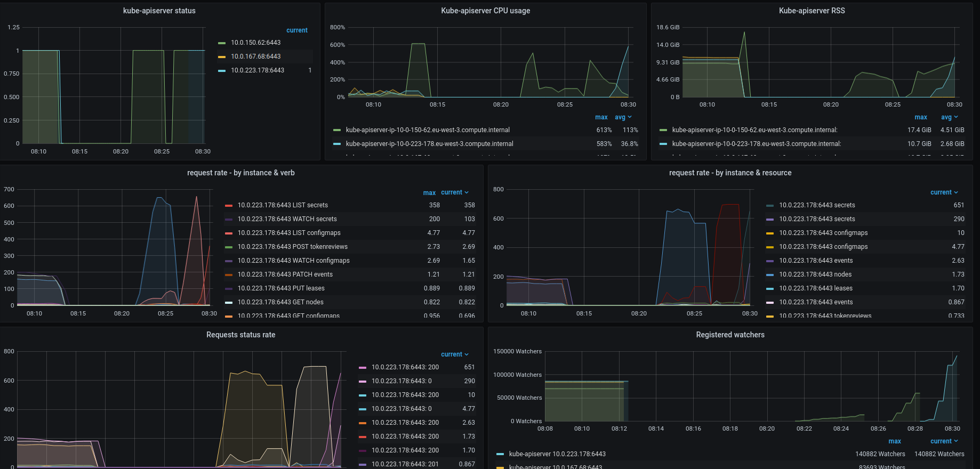Open 'request rate - by instance & resource' title

(730, 173)
